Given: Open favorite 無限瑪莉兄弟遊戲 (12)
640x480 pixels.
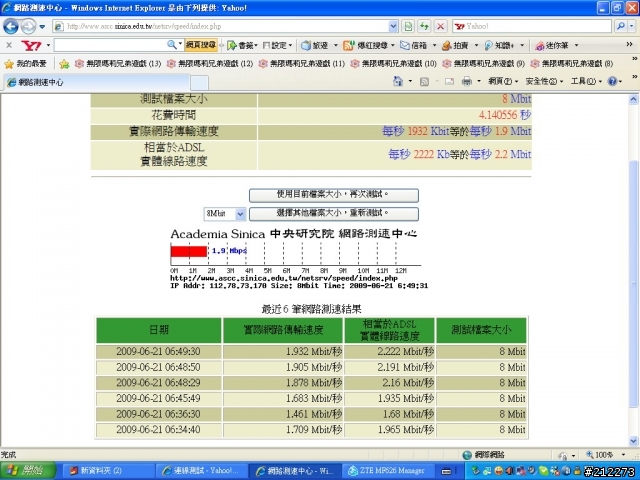Looking at the screenshot, I should [210, 64].
